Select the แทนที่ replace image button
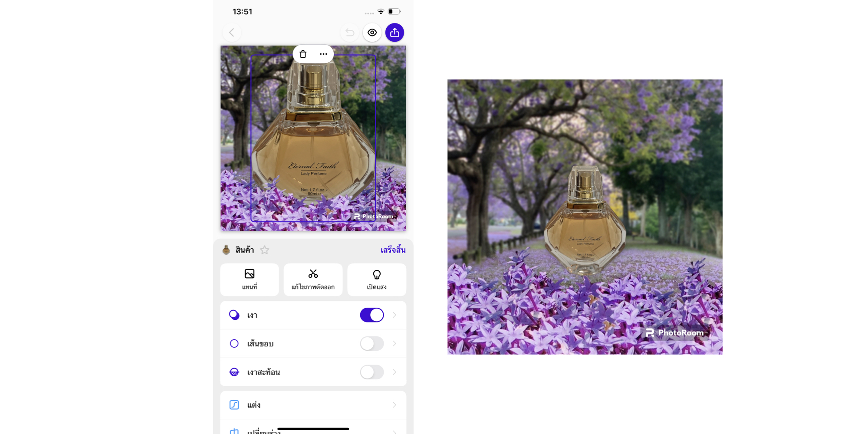 250,279
